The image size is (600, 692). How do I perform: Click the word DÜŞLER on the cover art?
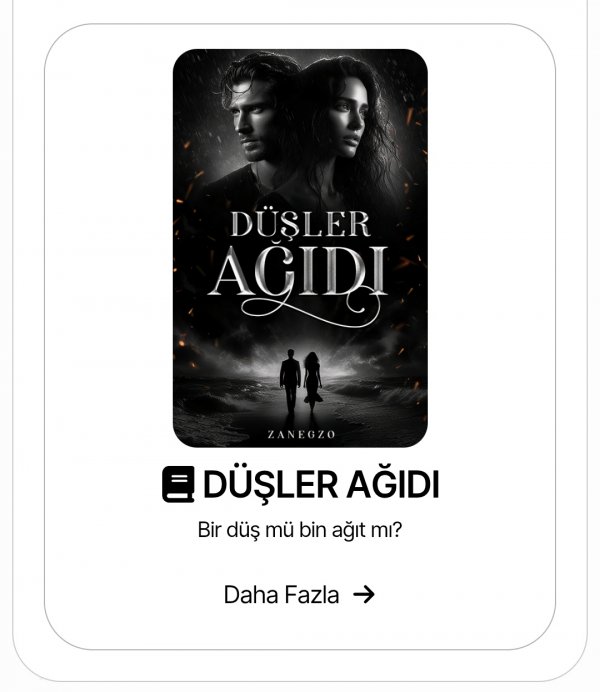[300, 224]
